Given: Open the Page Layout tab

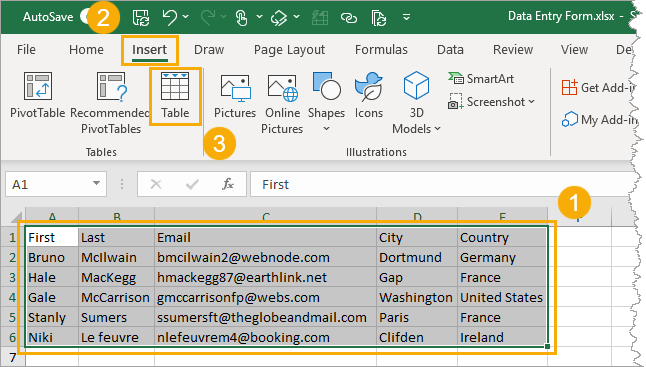Looking at the screenshot, I should coord(289,50).
